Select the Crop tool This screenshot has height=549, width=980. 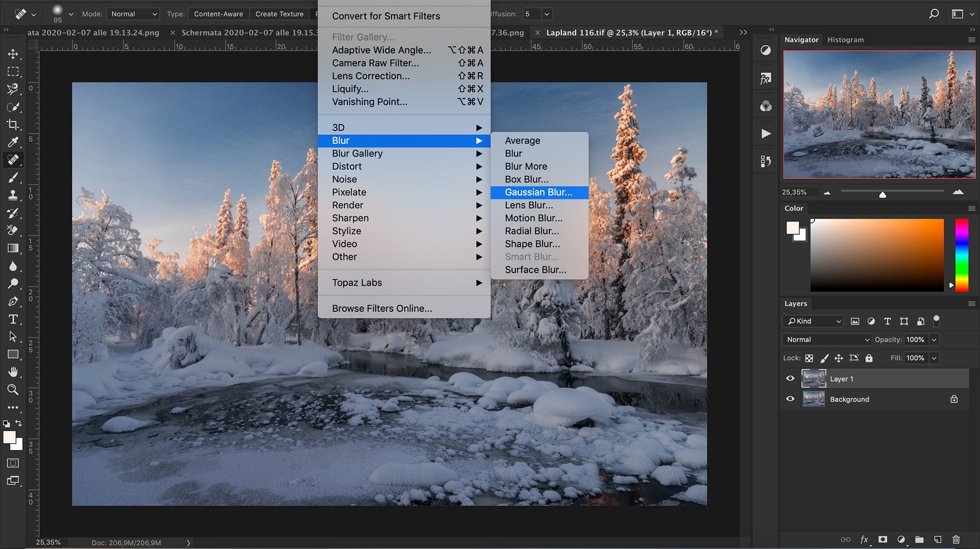[x=13, y=125]
